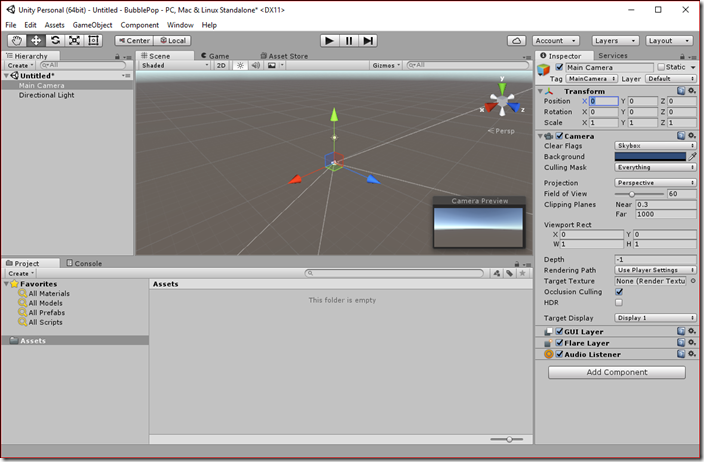Toggle scene audio speaker icon
Screen dimensions: 704x462
coord(255,66)
